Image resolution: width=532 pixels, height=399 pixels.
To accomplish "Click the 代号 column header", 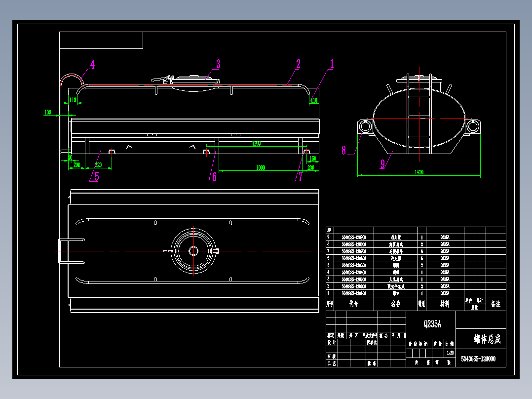I will point(353,304).
